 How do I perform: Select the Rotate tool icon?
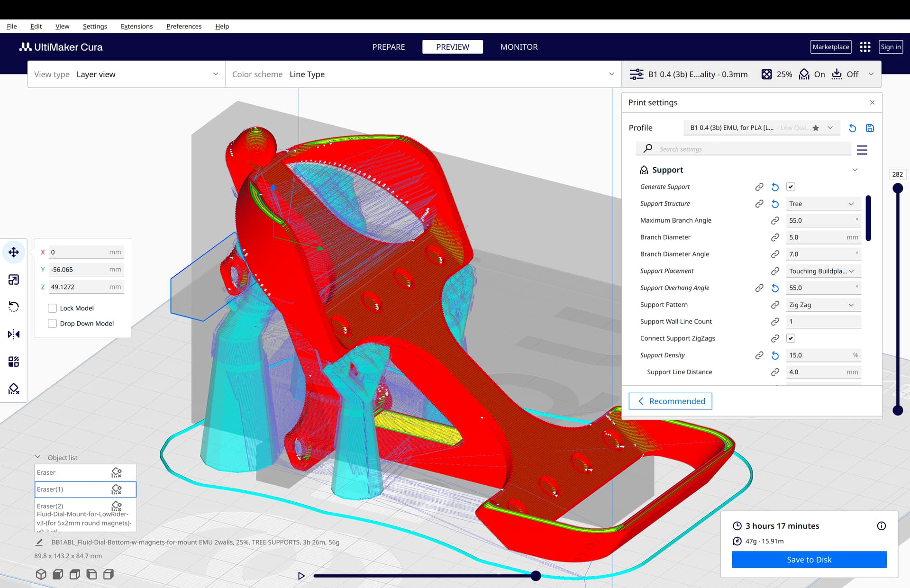click(x=14, y=307)
